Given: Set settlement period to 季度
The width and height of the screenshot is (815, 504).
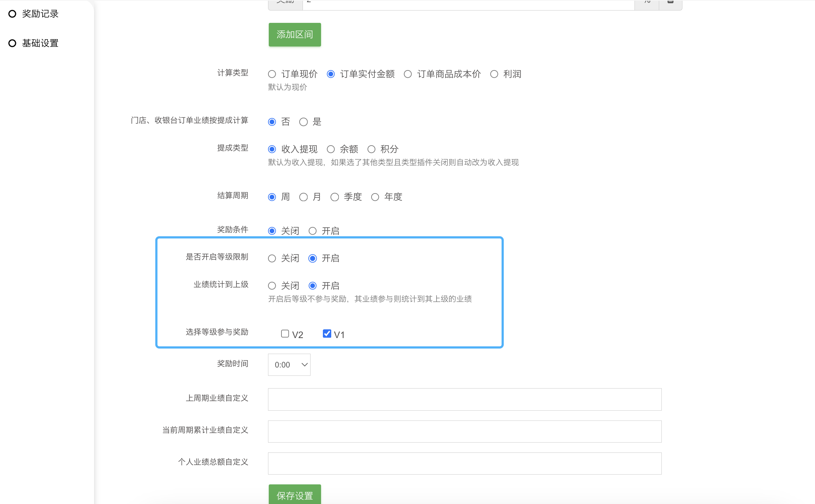Looking at the screenshot, I should (x=334, y=197).
